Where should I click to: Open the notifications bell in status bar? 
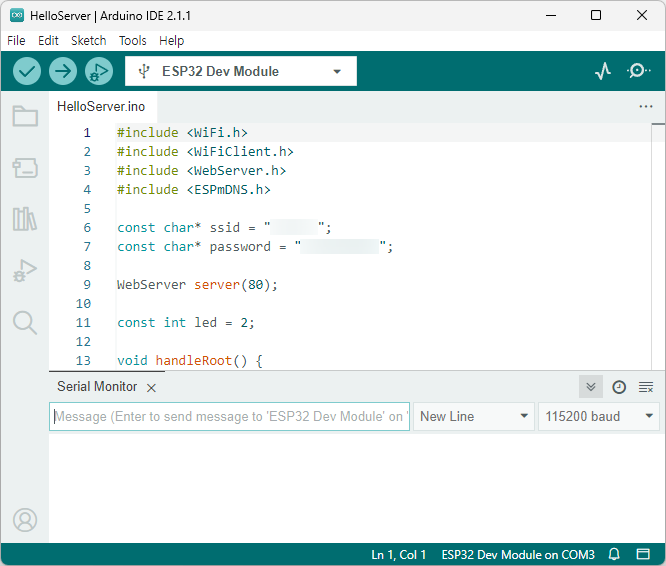point(614,554)
